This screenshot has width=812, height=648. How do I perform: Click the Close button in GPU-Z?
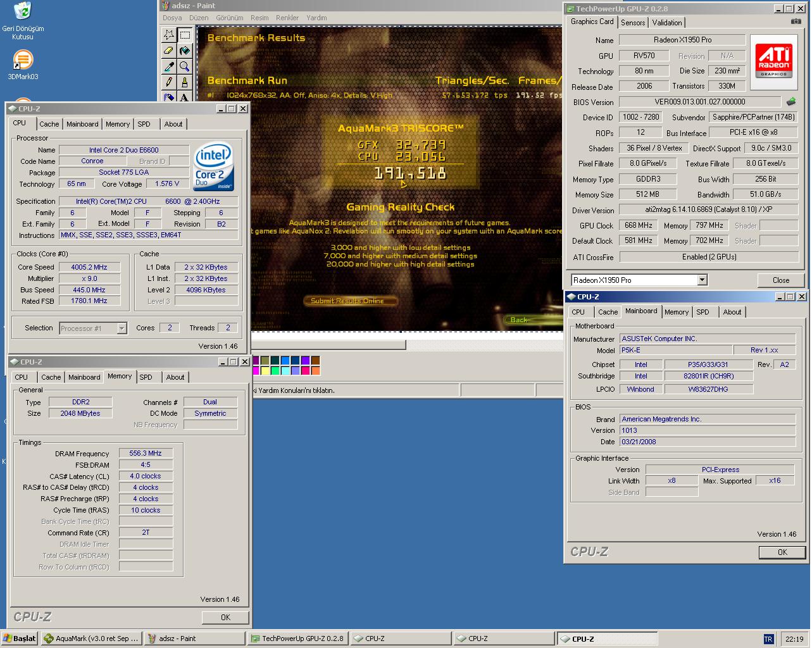[781, 280]
